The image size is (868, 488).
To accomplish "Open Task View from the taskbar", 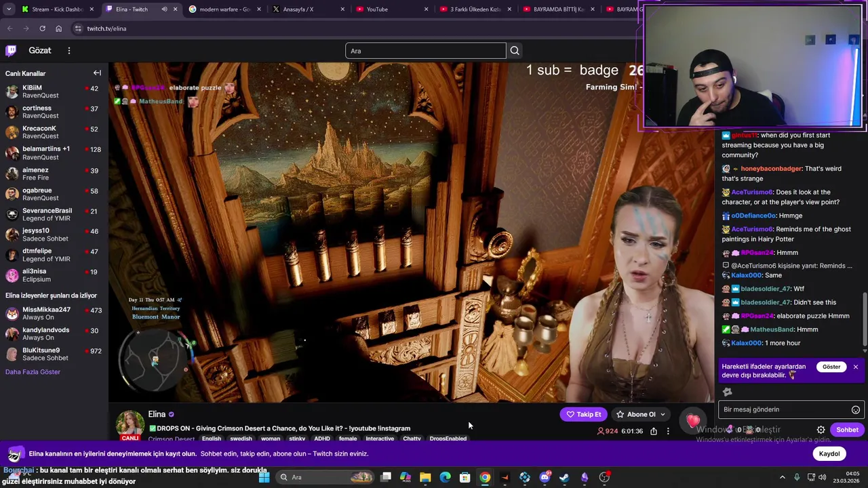I will [386, 477].
